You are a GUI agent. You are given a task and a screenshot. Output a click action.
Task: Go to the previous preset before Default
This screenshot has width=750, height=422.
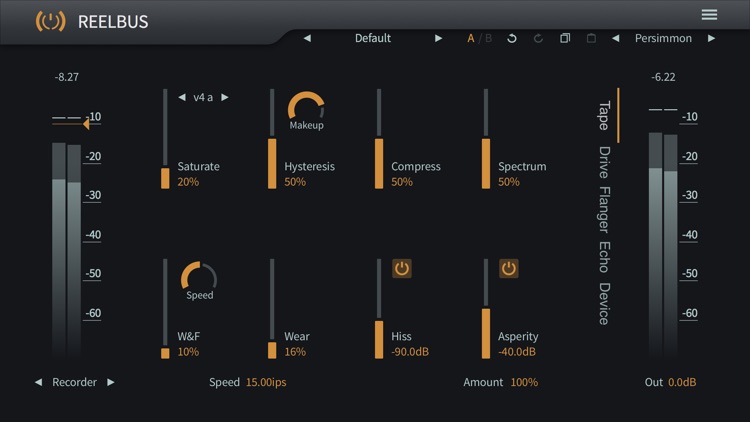307,38
